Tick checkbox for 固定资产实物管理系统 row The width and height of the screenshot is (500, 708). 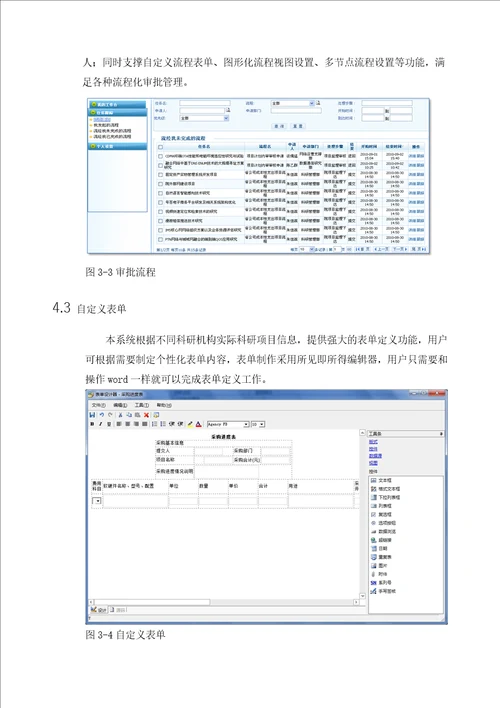160,175
